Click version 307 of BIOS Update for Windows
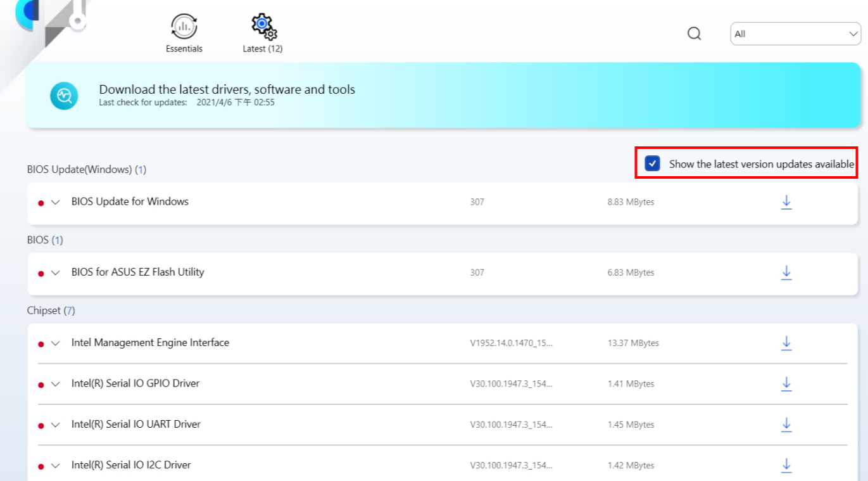The height and width of the screenshot is (481, 868). pyautogui.click(x=477, y=202)
